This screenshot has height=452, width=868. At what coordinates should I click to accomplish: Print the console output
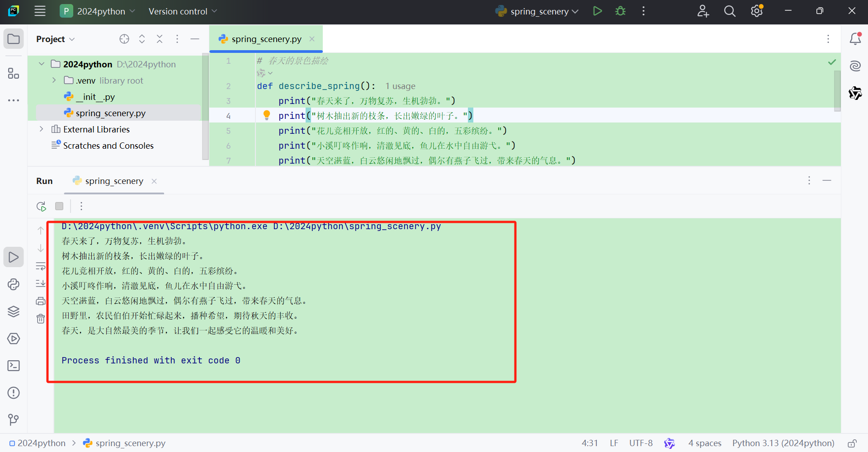click(41, 301)
